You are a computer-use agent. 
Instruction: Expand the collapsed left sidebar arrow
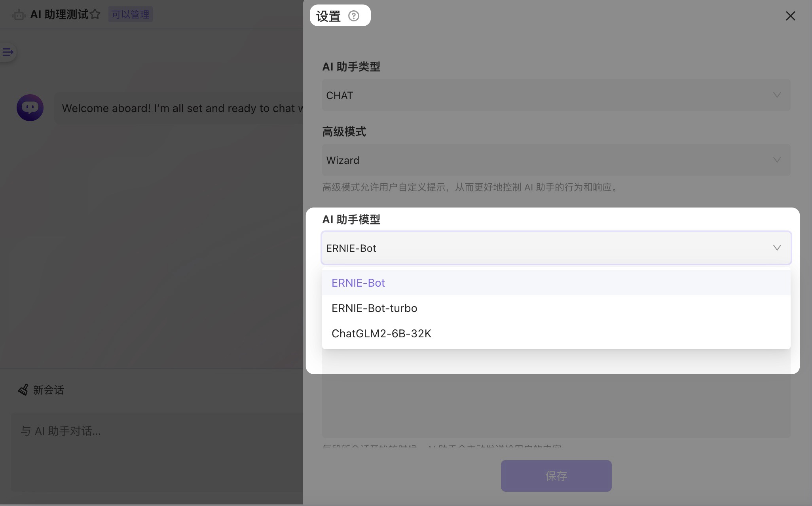pos(7,51)
